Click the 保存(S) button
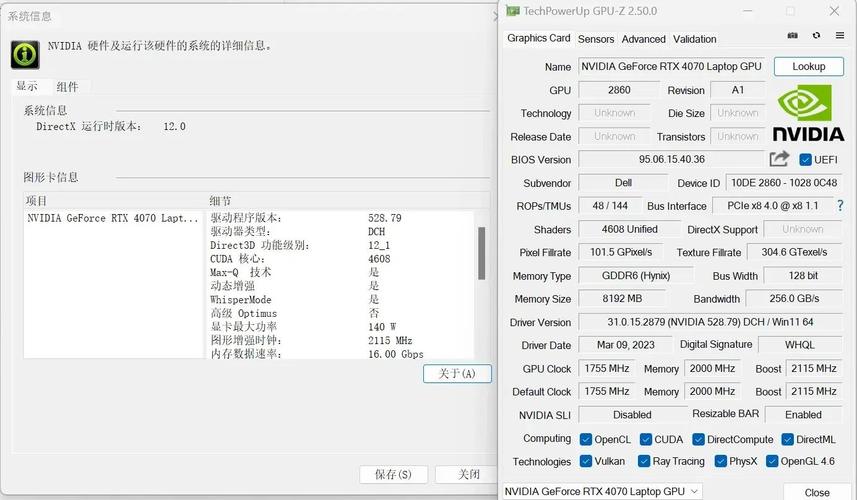The height and width of the screenshot is (500, 857). click(x=393, y=474)
